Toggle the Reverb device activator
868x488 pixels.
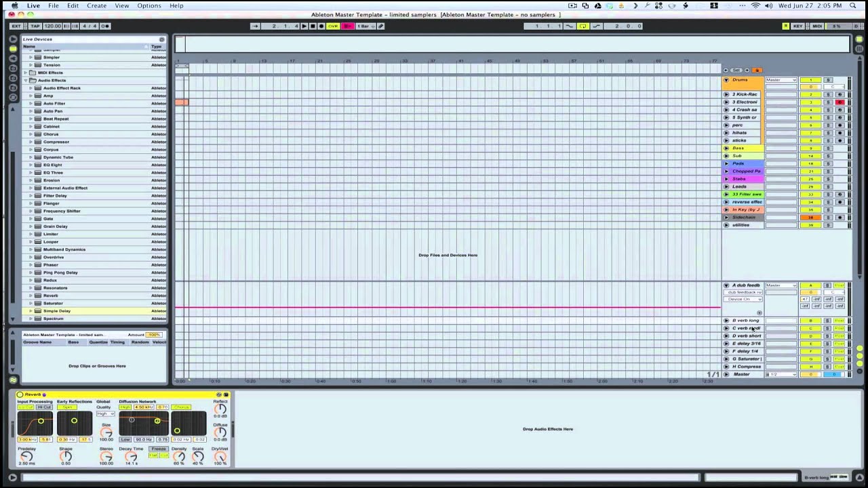point(20,394)
